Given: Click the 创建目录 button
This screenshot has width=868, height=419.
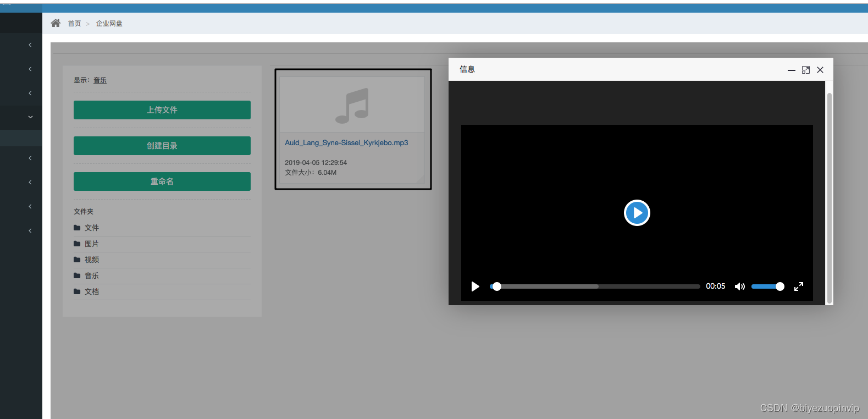Looking at the screenshot, I should coord(162,146).
